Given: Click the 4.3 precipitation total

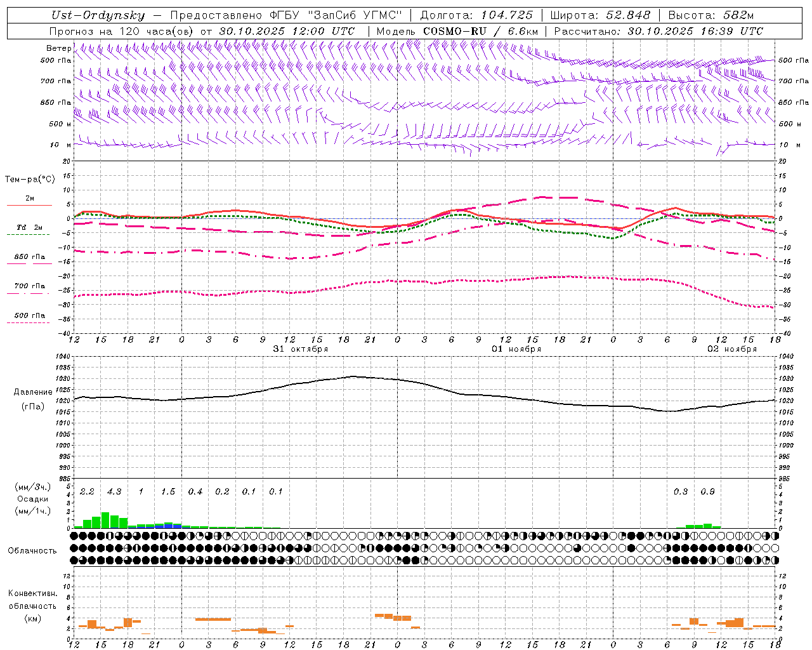Looking at the screenshot, I should [114, 492].
